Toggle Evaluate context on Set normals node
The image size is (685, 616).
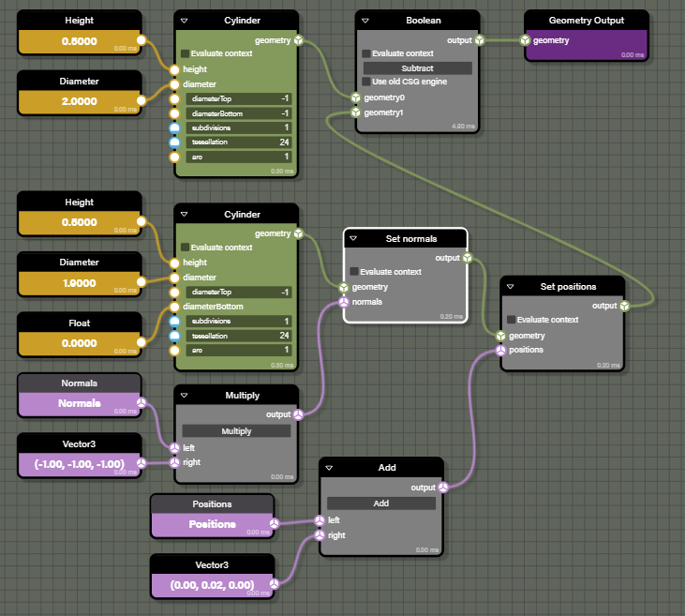pyautogui.click(x=354, y=272)
